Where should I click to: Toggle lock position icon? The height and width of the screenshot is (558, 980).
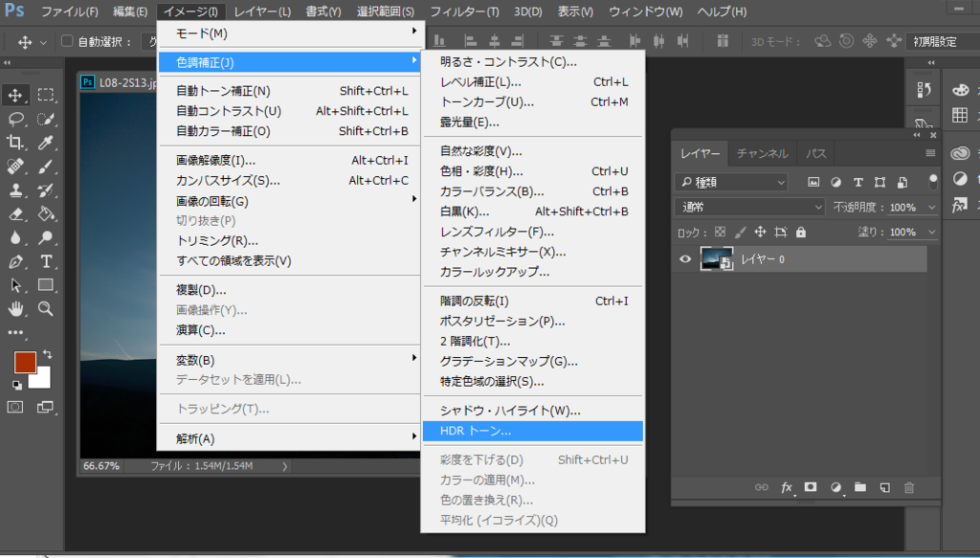(760, 232)
